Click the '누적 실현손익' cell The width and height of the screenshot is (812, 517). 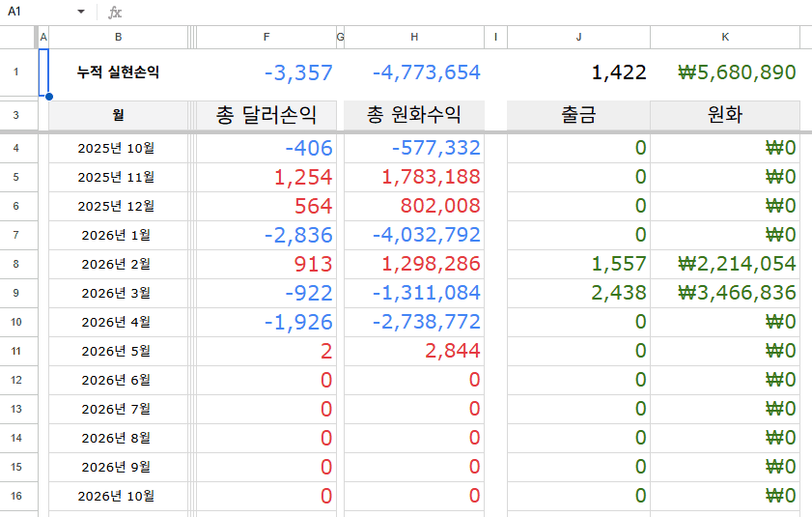click(118, 72)
